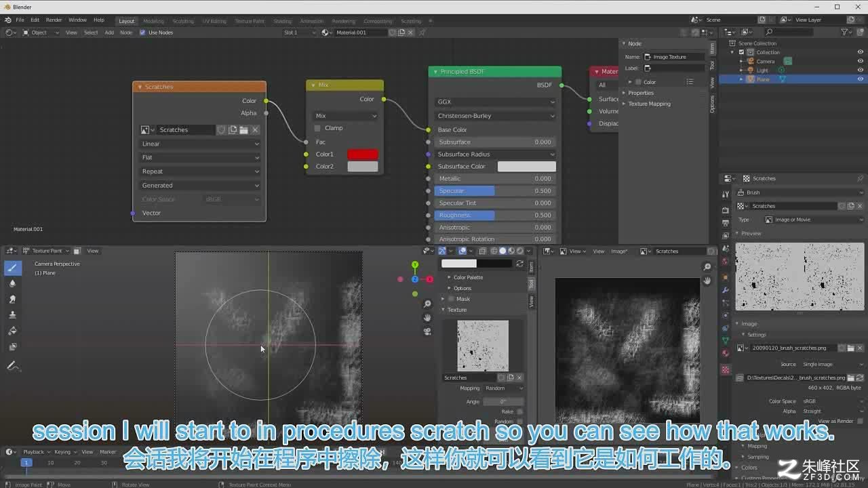Adjust the Roughness slider on Principled BSDF

tap(495, 216)
